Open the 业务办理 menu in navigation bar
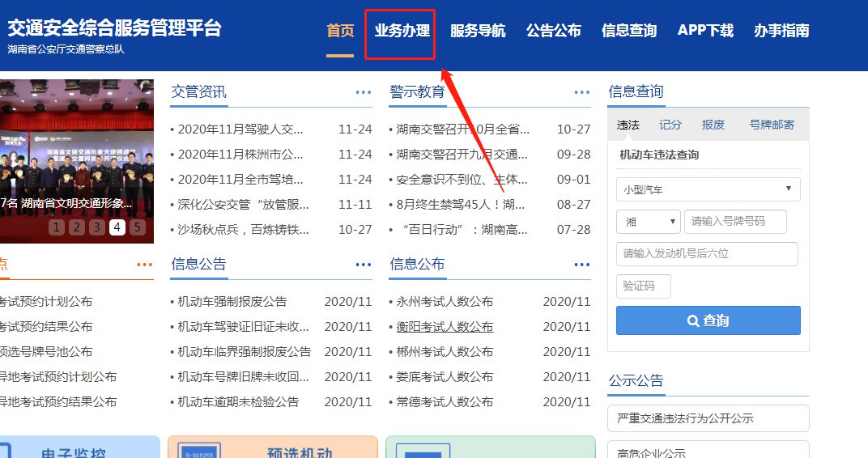 click(x=402, y=31)
